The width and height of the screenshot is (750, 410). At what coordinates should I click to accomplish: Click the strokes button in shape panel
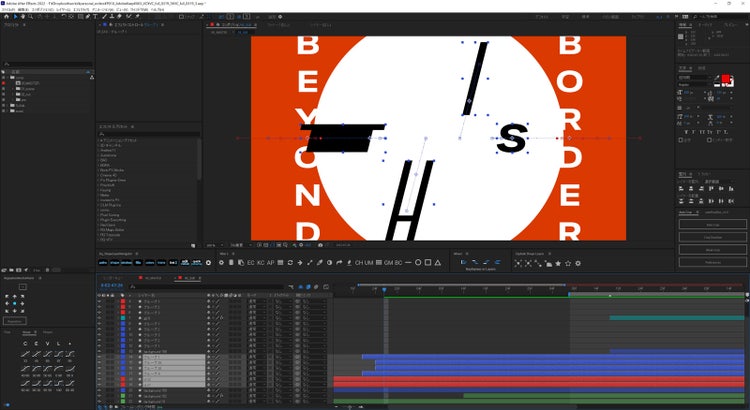pos(126,263)
